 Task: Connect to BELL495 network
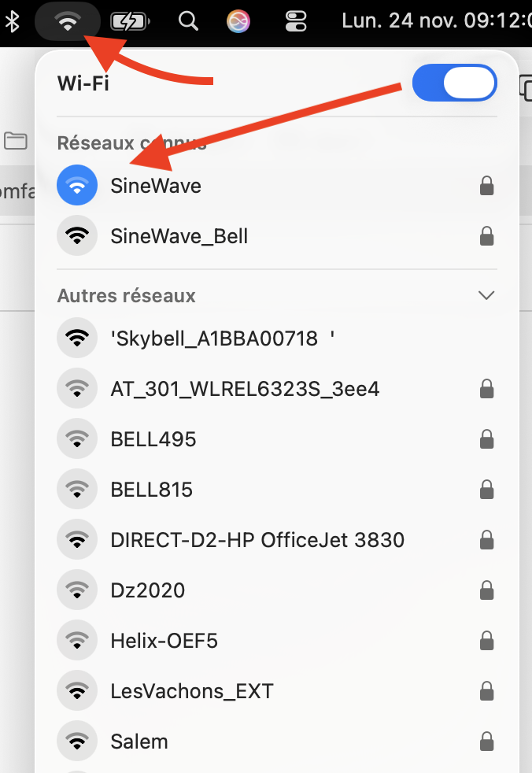point(276,439)
